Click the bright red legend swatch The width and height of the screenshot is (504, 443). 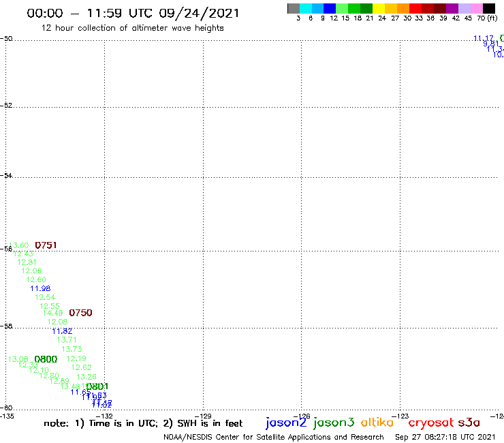(x=415, y=8)
